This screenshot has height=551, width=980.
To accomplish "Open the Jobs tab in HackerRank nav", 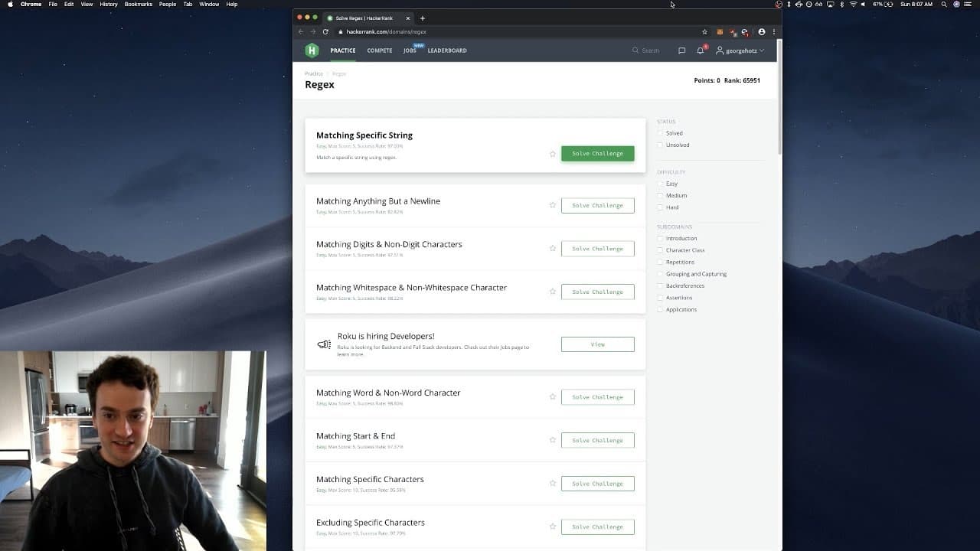I will [x=410, y=51].
